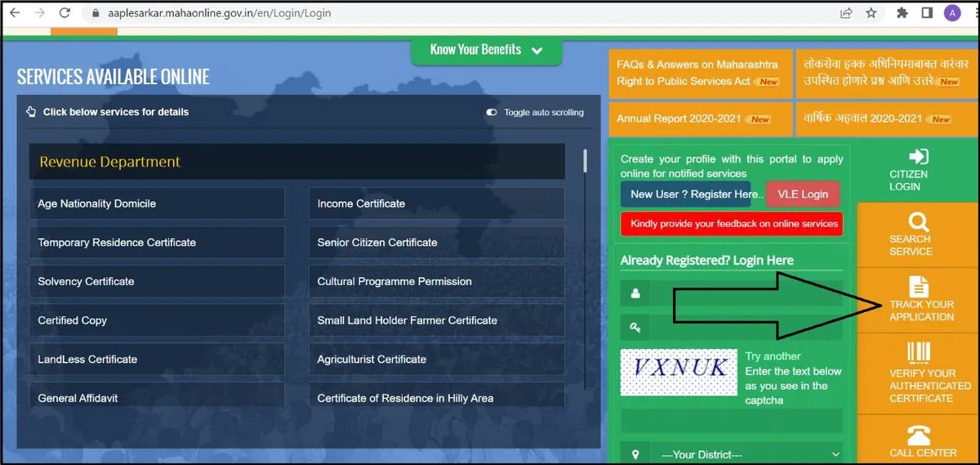This screenshot has width=980, height=465.
Task: Click the VLE Login button
Action: point(803,194)
